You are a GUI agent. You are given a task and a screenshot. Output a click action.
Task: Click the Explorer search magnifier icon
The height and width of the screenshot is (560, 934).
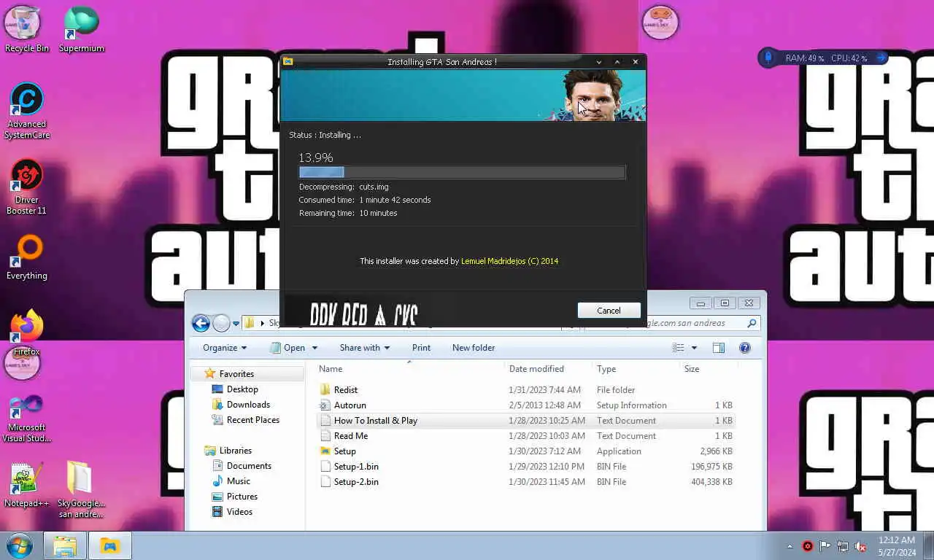pos(752,323)
